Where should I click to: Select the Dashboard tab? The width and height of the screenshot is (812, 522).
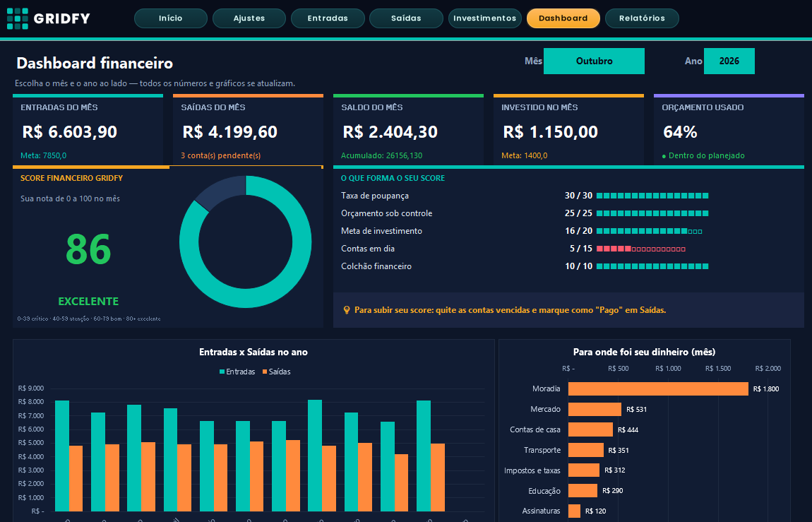[x=563, y=18]
